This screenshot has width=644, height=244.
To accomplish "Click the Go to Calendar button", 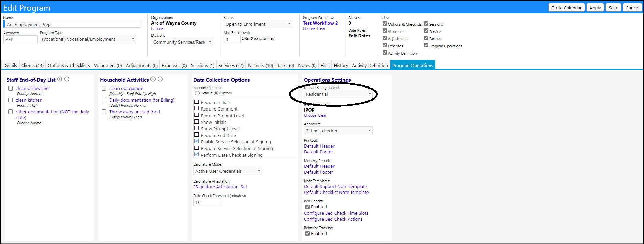I will (566, 8).
